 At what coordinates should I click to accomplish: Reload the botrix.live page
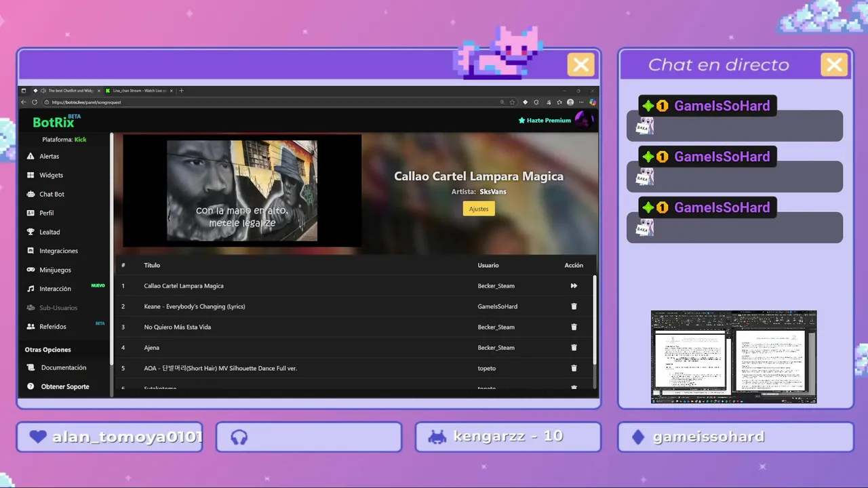pos(35,102)
